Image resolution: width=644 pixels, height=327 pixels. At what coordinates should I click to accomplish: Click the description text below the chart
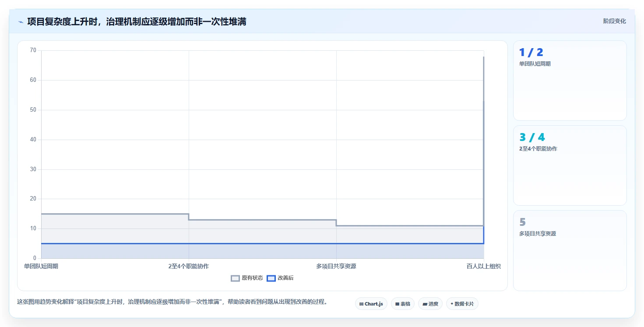click(x=172, y=302)
